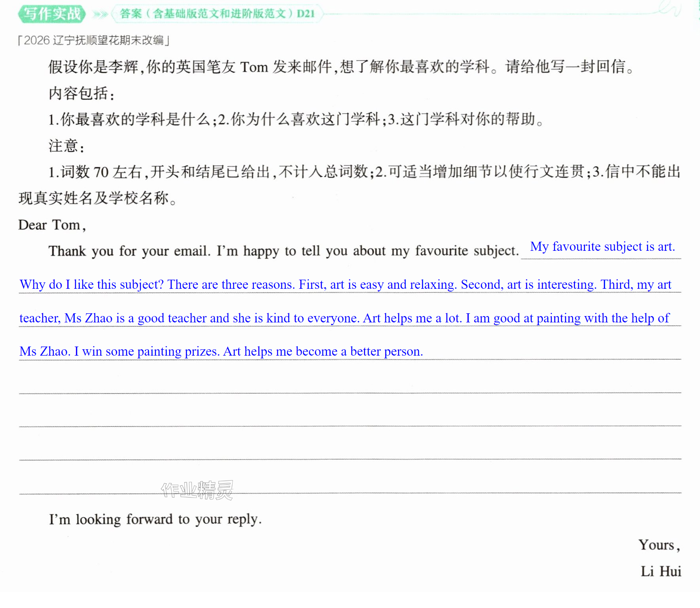Click the 2026 辽宁抚顺望花期末改编 source tag
Screen dimensions: 700x608
click(94, 40)
